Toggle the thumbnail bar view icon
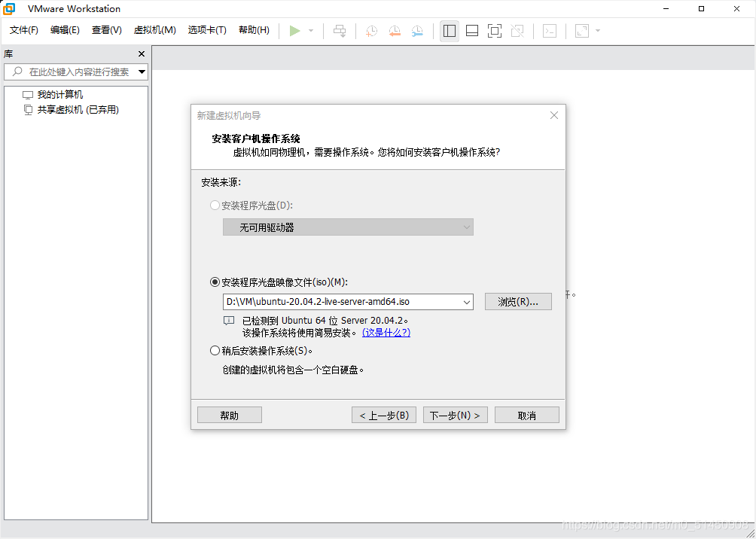This screenshot has height=539, width=756. click(472, 31)
